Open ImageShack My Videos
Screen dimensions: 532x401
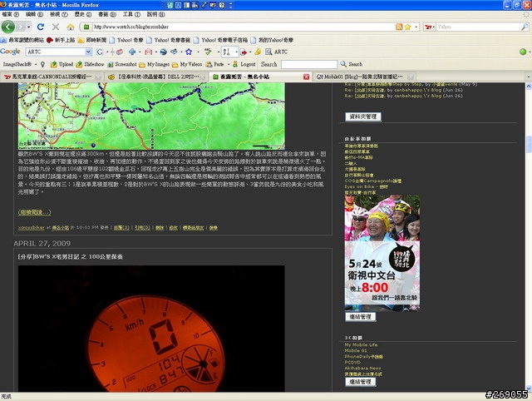[x=187, y=64]
